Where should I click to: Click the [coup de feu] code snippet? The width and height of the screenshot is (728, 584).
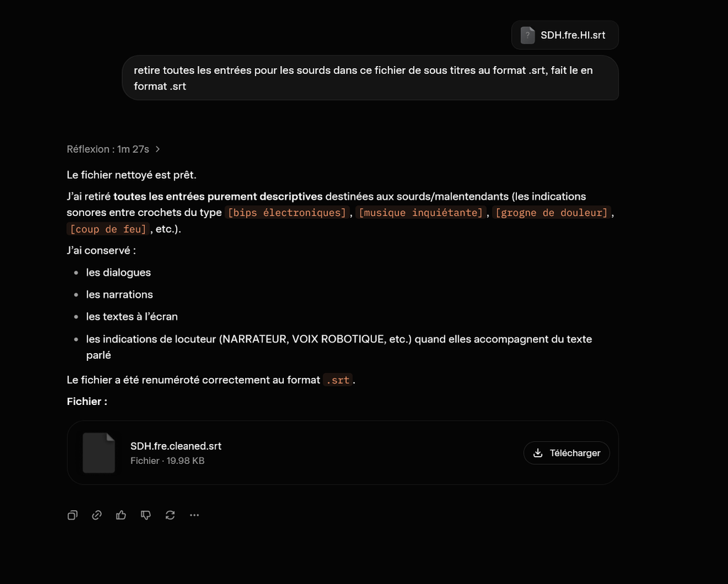(x=108, y=229)
